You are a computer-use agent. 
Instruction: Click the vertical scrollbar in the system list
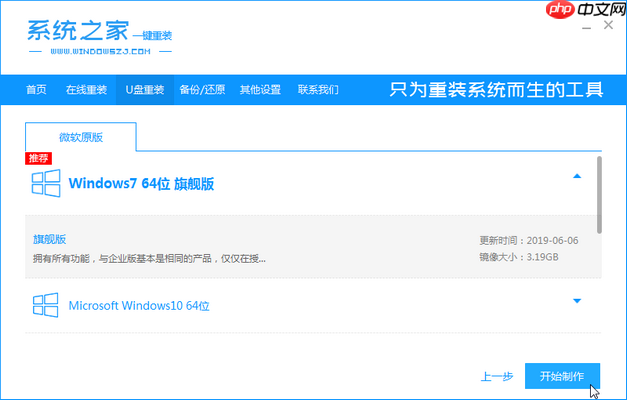(599, 195)
